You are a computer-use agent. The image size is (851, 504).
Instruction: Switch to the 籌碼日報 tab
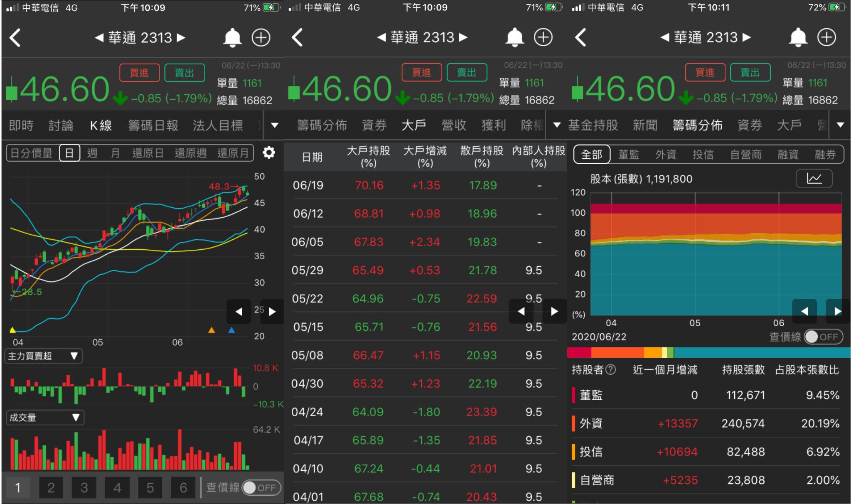[x=153, y=125]
